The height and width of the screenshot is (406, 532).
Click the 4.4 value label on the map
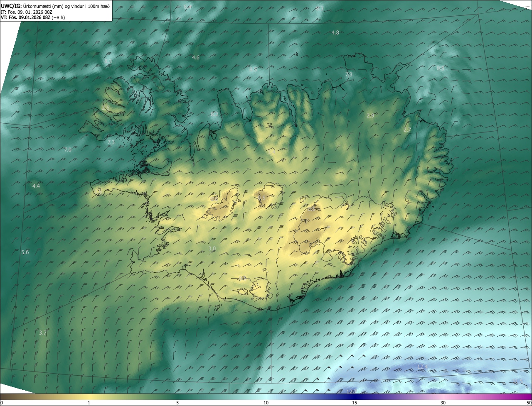(x=36, y=186)
